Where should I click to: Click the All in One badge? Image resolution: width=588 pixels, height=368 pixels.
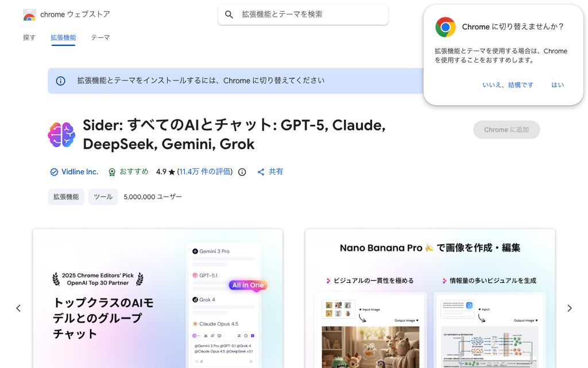click(248, 285)
